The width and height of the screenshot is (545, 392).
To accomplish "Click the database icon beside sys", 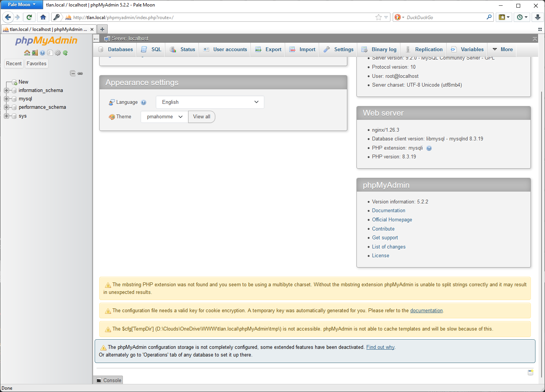I will coord(15,116).
